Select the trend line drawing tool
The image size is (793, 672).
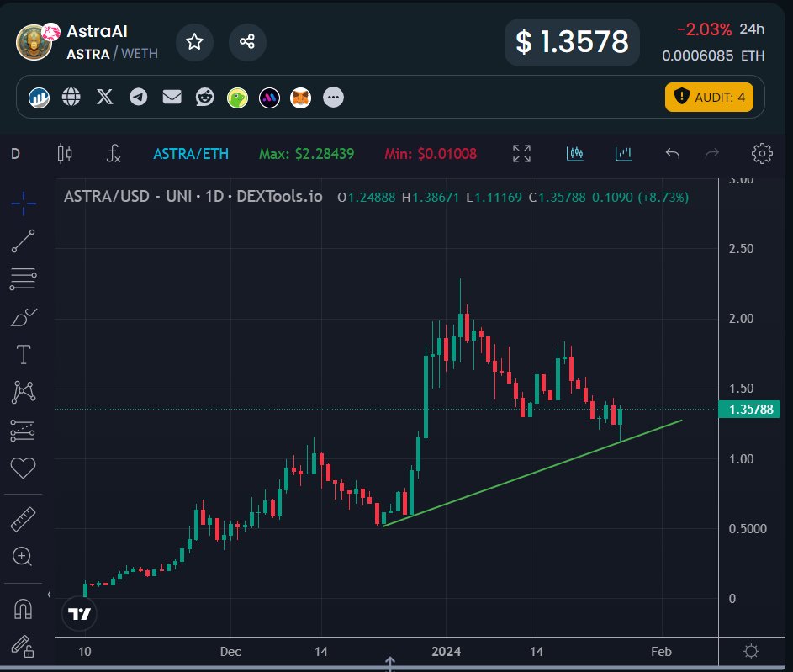coord(24,241)
